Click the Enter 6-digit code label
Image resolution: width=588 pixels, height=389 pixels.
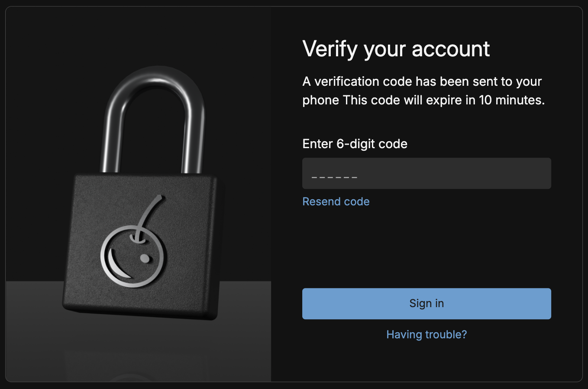coord(355,143)
